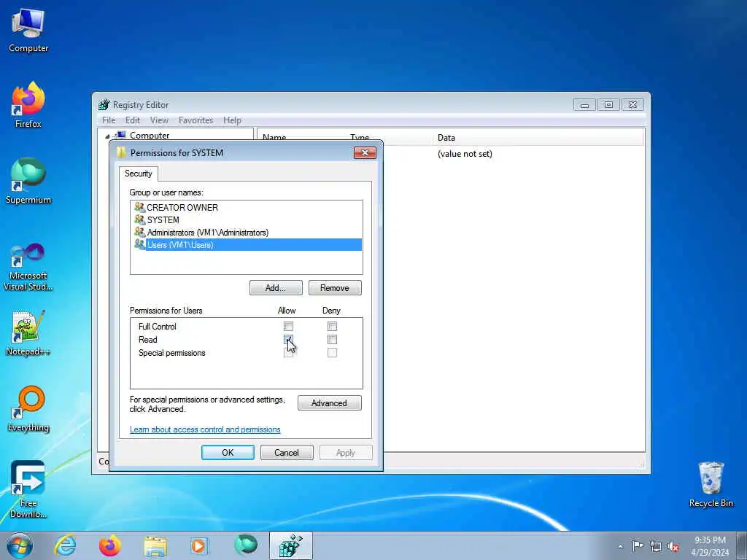The width and height of the screenshot is (747, 560).
Task: Select the Computer tree root
Action: [149, 135]
